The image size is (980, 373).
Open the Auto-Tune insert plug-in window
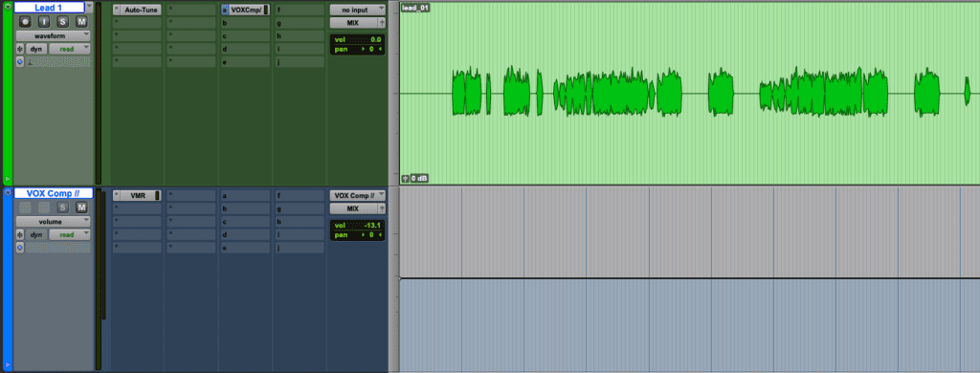click(141, 10)
